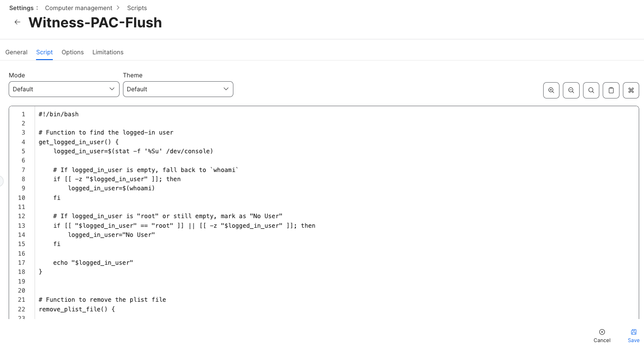Open search in script editor
The image size is (644, 345).
tap(591, 90)
